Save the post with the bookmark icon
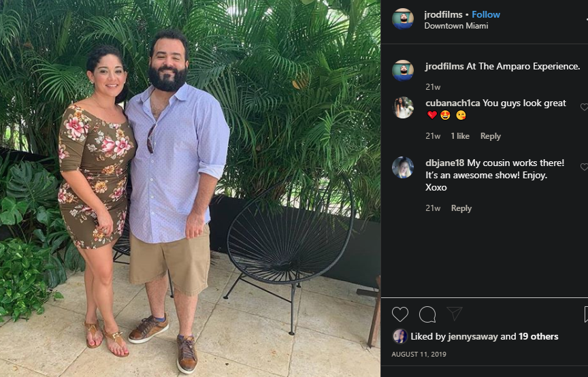Image resolution: width=588 pixels, height=377 pixels. pyautogui.click(x=586, y=314)
